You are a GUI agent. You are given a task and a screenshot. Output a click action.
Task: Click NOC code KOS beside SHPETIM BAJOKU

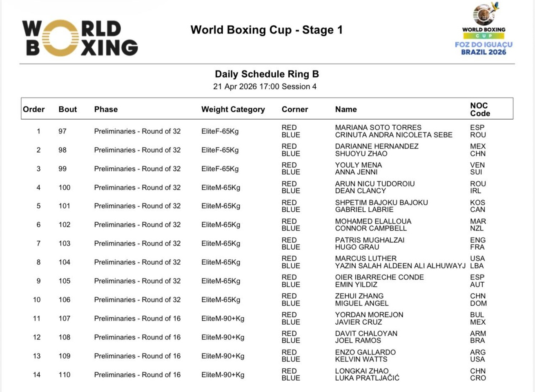pyautogui.click(x=477, y=203)
